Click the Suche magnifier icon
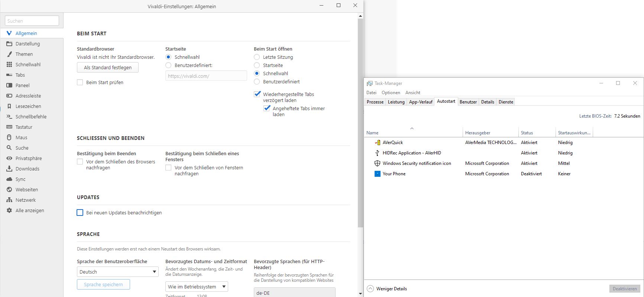 pos(9,148)
